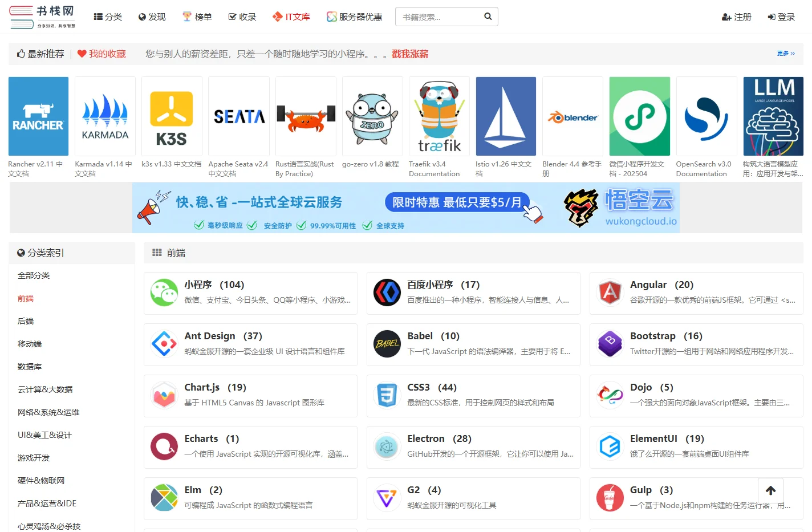Open the Rancher v2.11 book cover

tap(38, 116)
